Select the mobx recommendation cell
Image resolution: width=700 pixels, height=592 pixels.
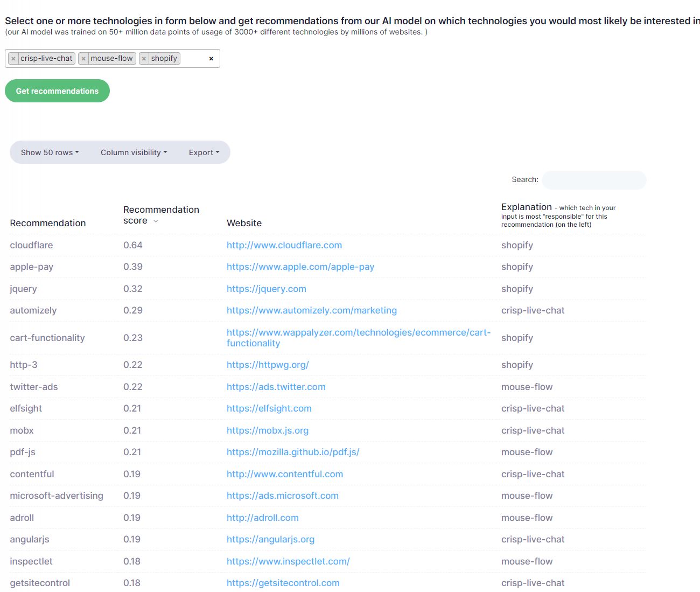(x=22, y=430)
